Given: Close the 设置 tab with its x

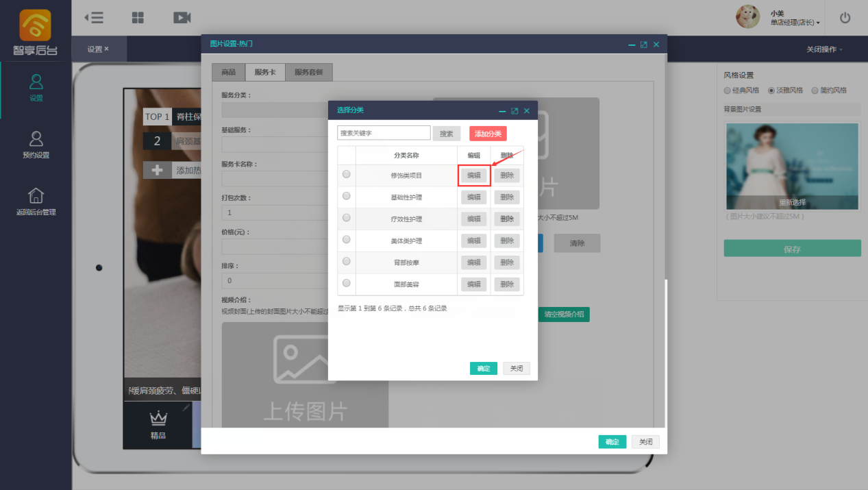Looking at the screenshot, I should pyautogui.click(x=106, y=49).
